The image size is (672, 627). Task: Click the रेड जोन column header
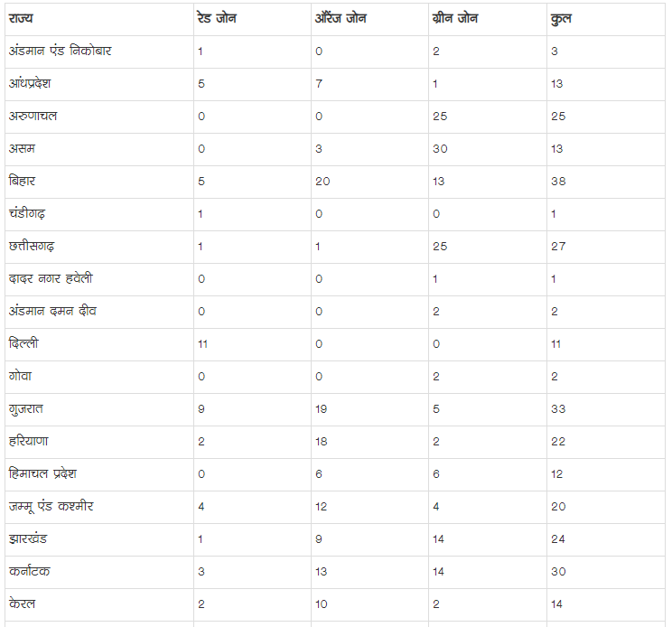217,19
